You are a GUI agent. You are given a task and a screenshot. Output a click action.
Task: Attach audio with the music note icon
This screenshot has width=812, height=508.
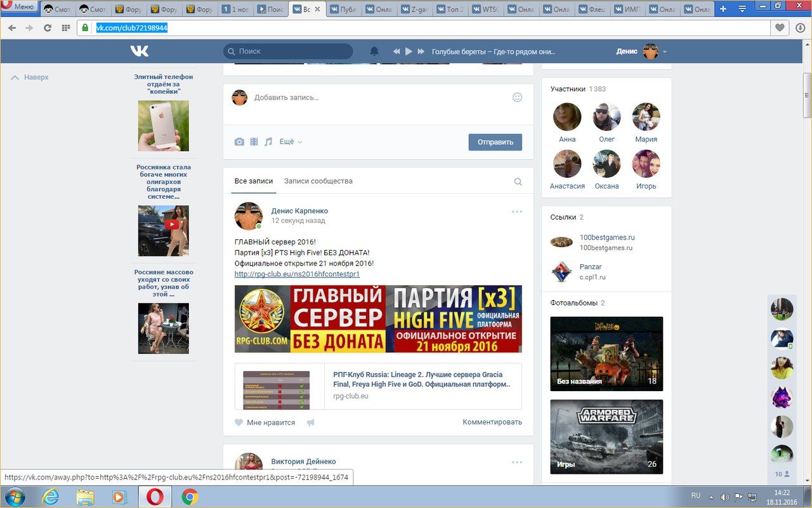coord(268,142)
